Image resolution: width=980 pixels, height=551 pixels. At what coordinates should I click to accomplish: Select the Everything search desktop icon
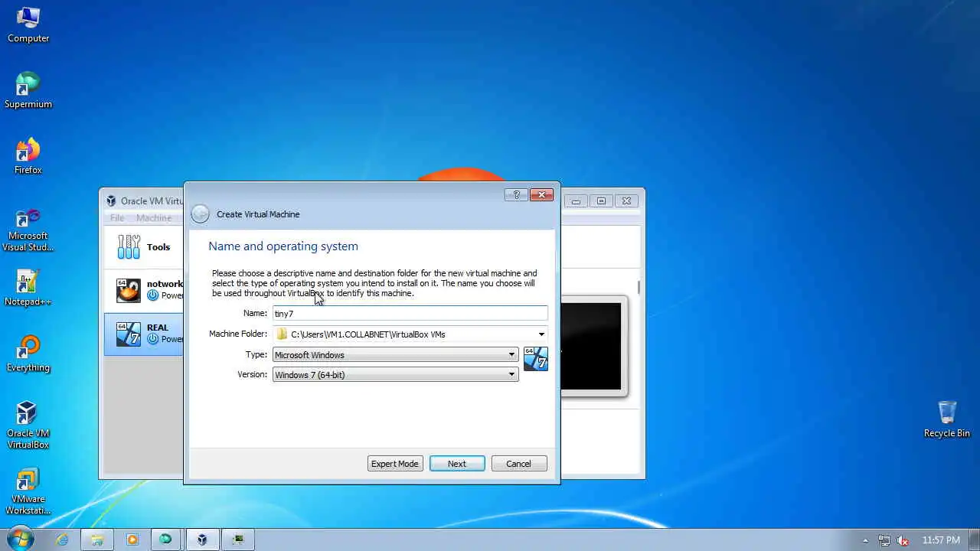point(28,354)
